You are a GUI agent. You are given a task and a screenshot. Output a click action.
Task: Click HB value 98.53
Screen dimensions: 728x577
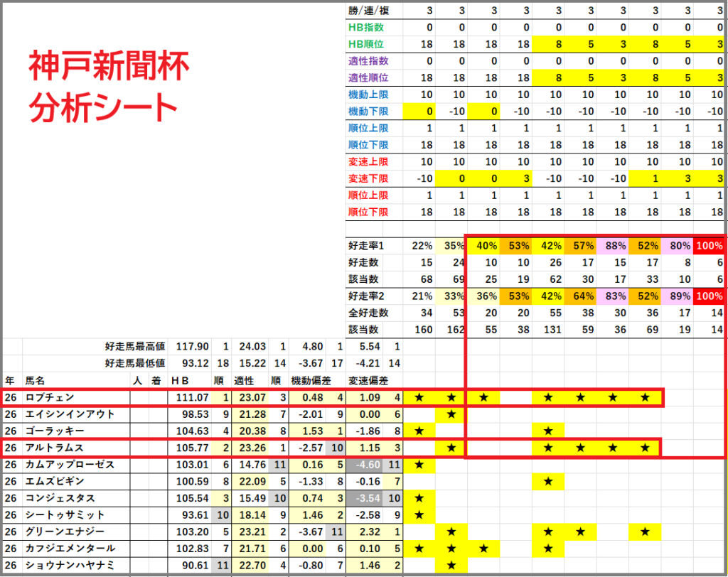click(195, 414)
